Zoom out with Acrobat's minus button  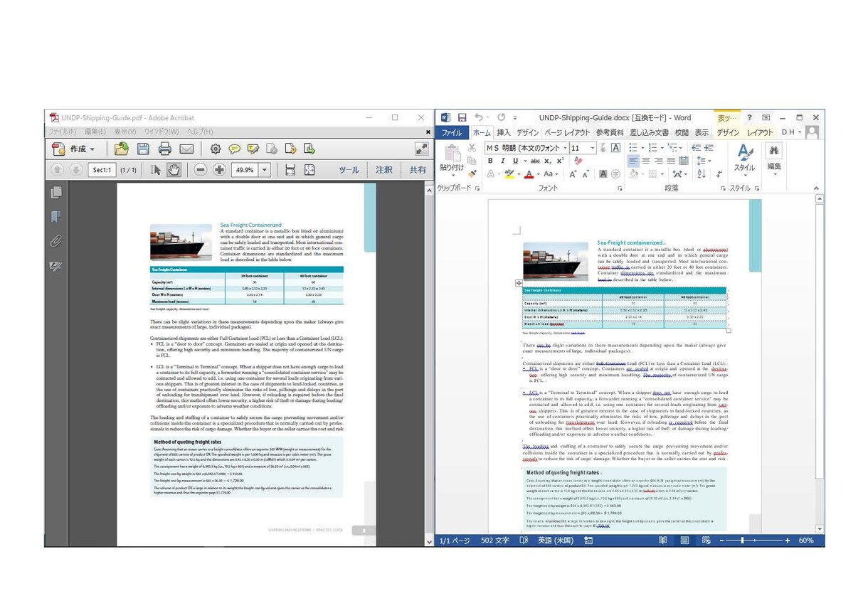(x=201, y=170)
